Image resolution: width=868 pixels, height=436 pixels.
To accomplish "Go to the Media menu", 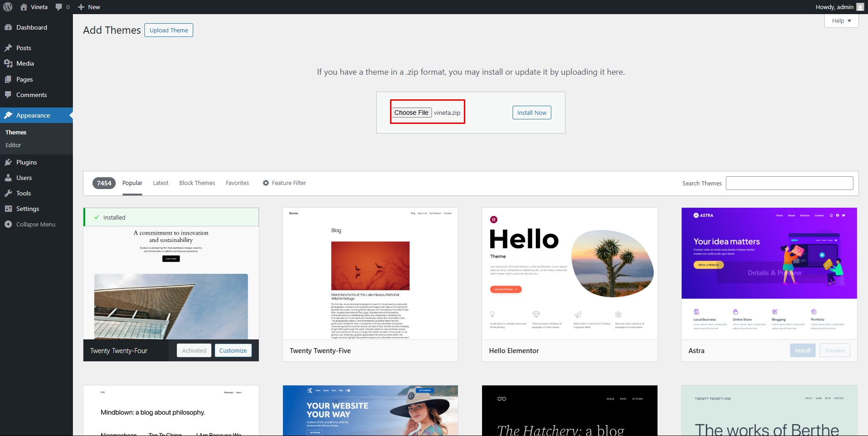I will pos(36,63).
